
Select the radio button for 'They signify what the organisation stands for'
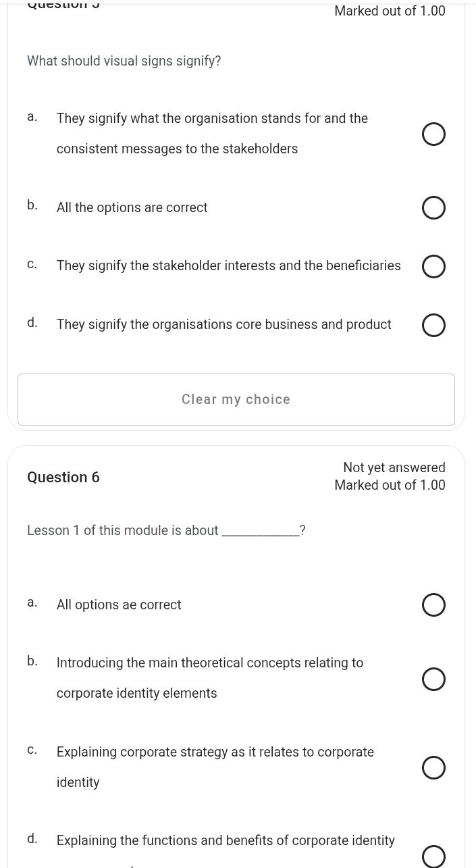[433, 134]
